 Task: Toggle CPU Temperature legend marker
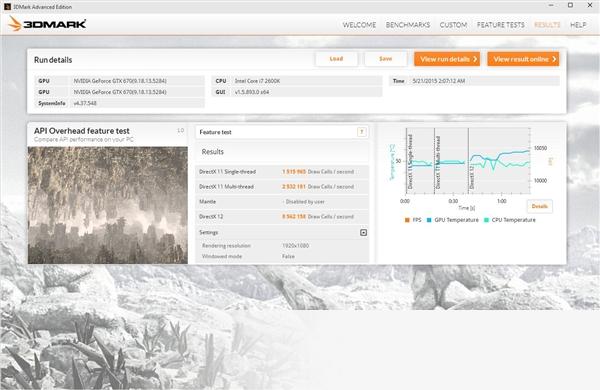[x=486, y=220]
